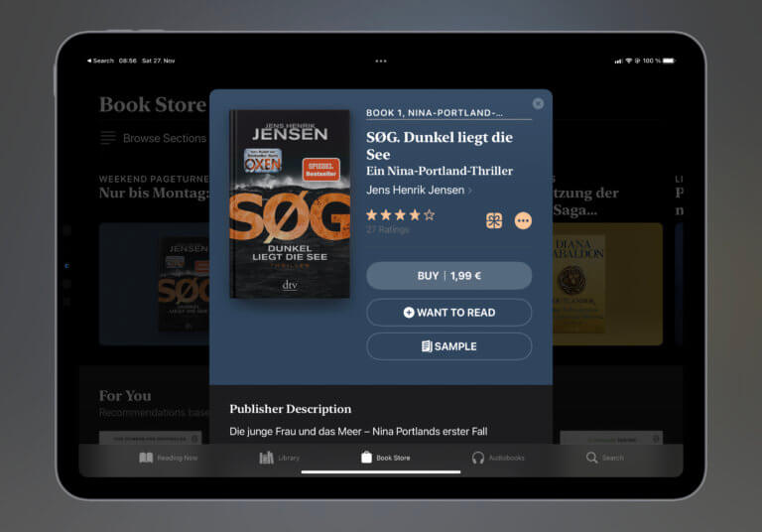Viewport: 762px width, 532px height.
Task: Select the Book Store tab
Action: [x=386, y=458]
